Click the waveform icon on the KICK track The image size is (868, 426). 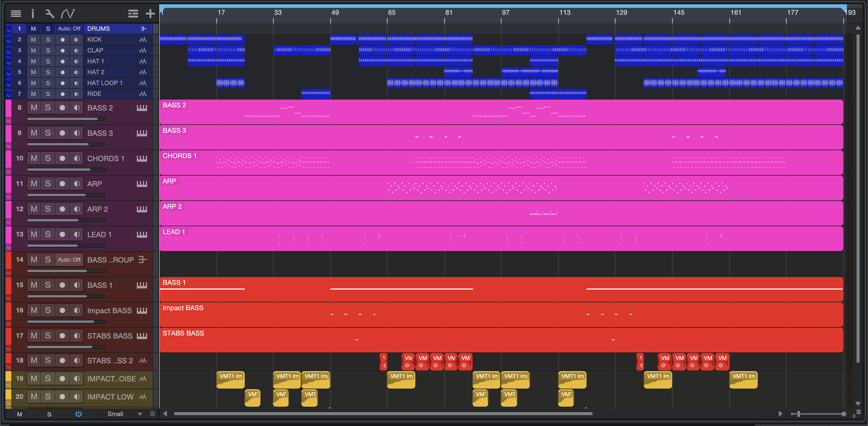pyautogui.click(x=143, y=40)
